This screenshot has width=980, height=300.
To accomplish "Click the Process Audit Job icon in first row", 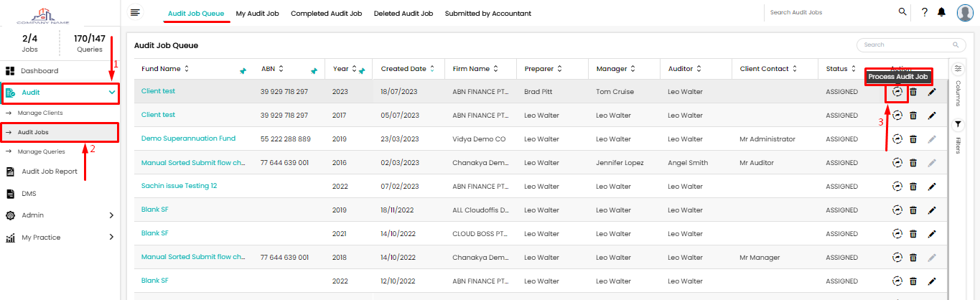I will 897,92.
